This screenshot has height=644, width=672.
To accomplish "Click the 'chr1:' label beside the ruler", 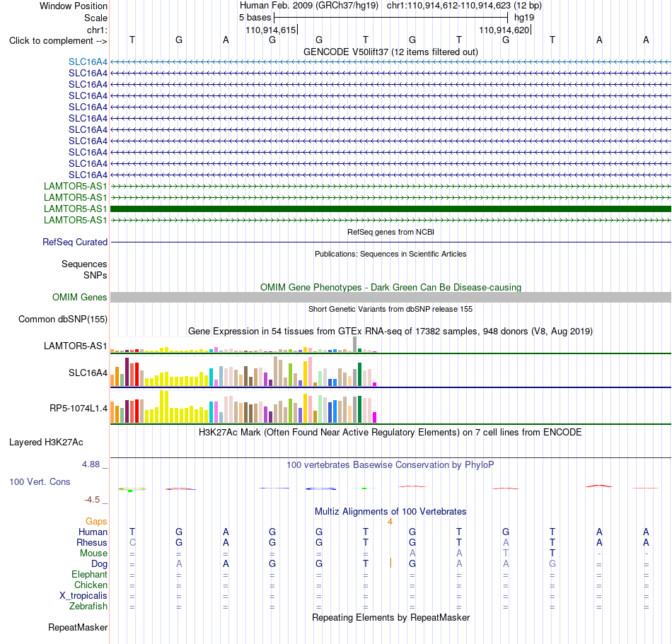I will pos(97,30).
